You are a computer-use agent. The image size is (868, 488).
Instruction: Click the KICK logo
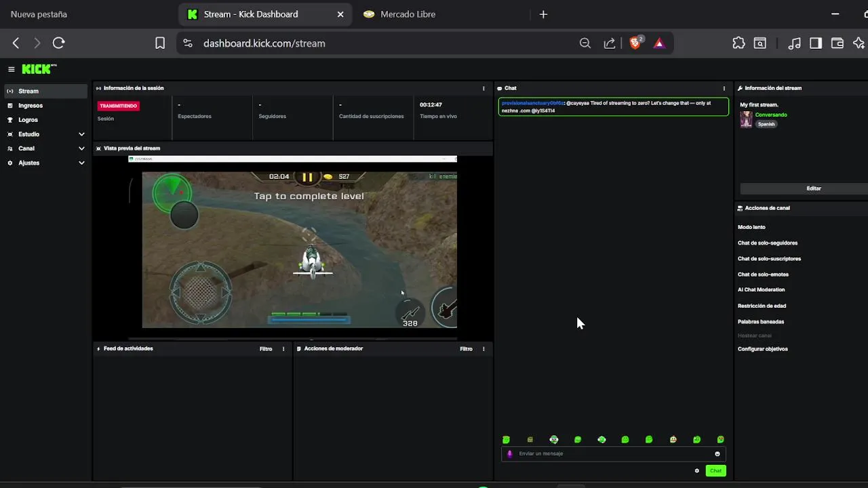39,69
